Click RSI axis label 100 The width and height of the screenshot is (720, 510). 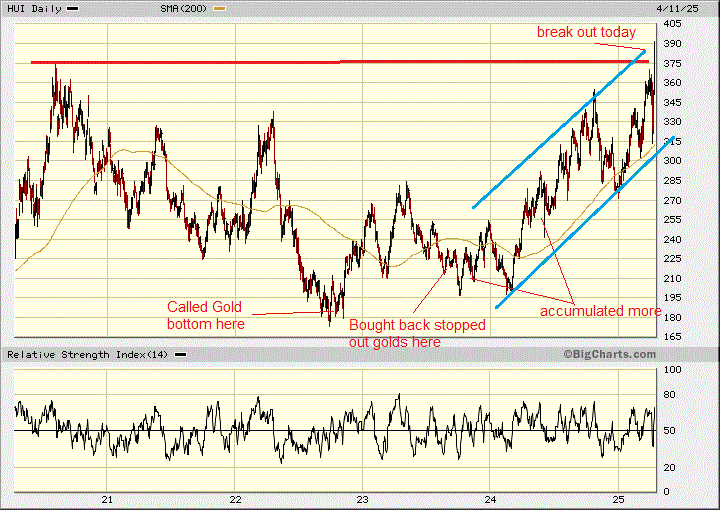click(673, 370)
